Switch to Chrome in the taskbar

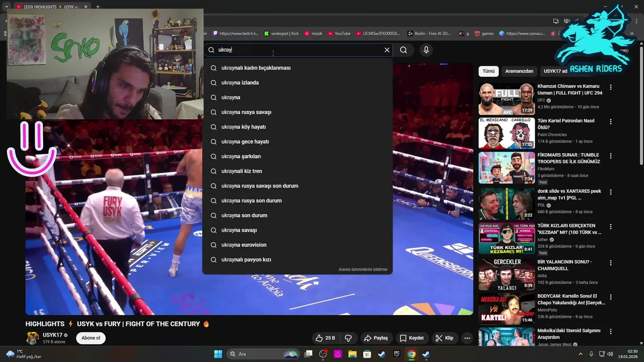pos(412,354)
